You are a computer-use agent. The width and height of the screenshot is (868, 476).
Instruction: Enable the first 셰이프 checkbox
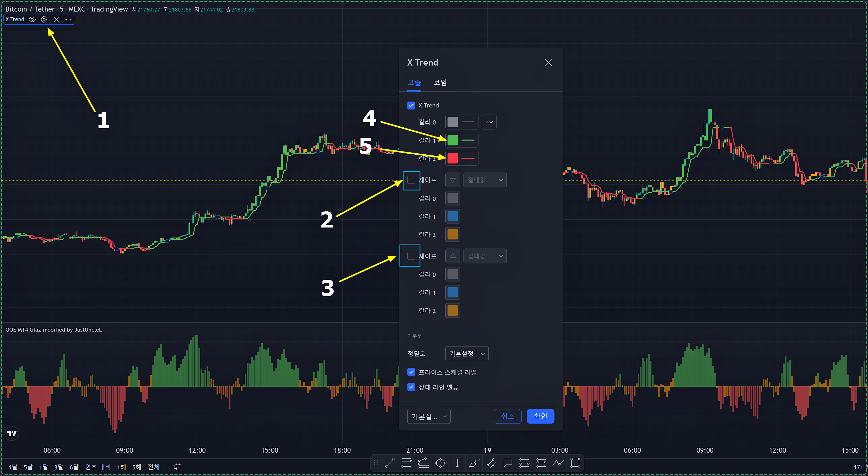point(411,180)
